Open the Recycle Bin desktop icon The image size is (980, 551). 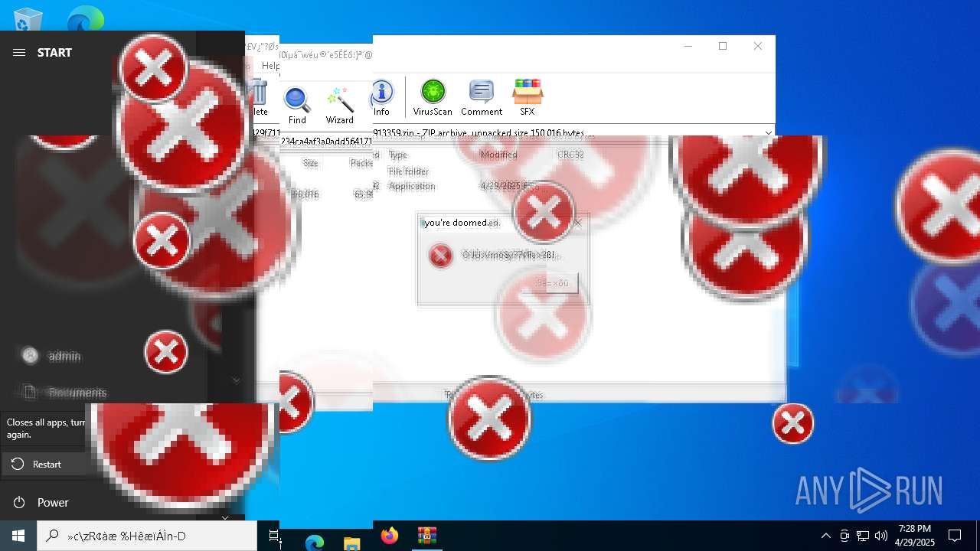pos(28,18)
